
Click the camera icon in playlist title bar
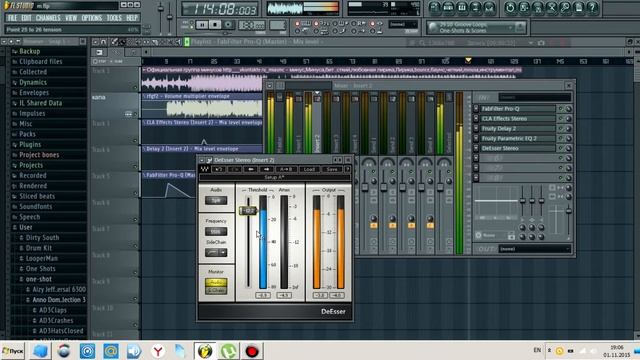[541, 42]
